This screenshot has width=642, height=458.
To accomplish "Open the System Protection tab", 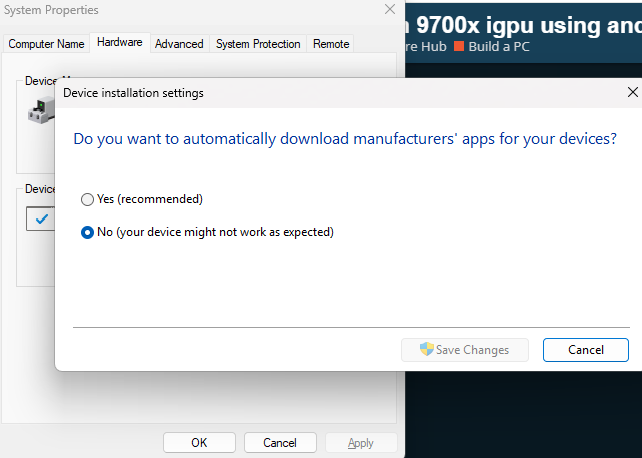I will coord(258,44).
